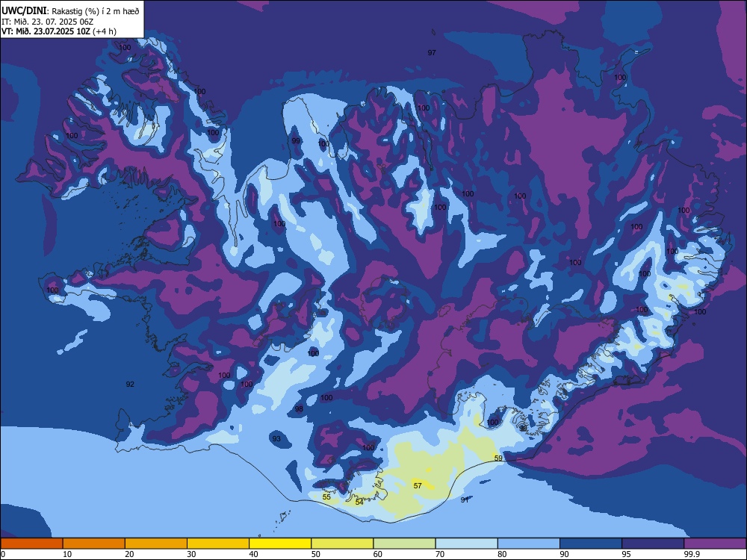Click the "57" value in the yellow area
747x560 pixels.
418,486
